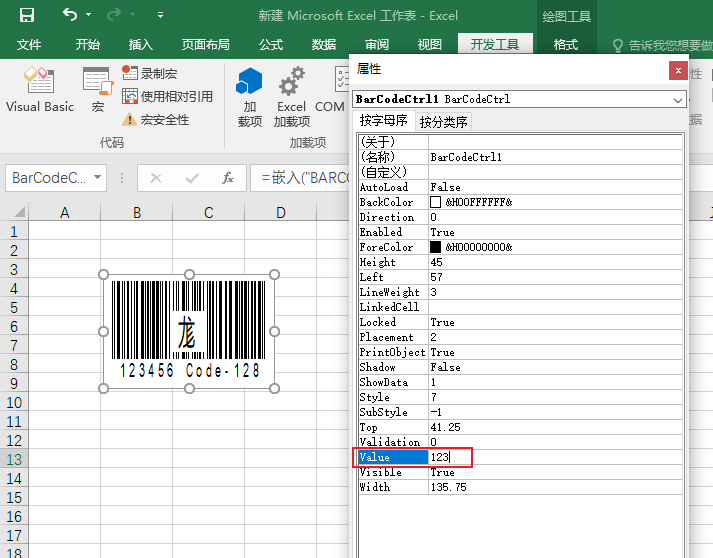Switch to the View (视图) tab
This screenshot has width=713, height=558.
(x=429, y=45)
